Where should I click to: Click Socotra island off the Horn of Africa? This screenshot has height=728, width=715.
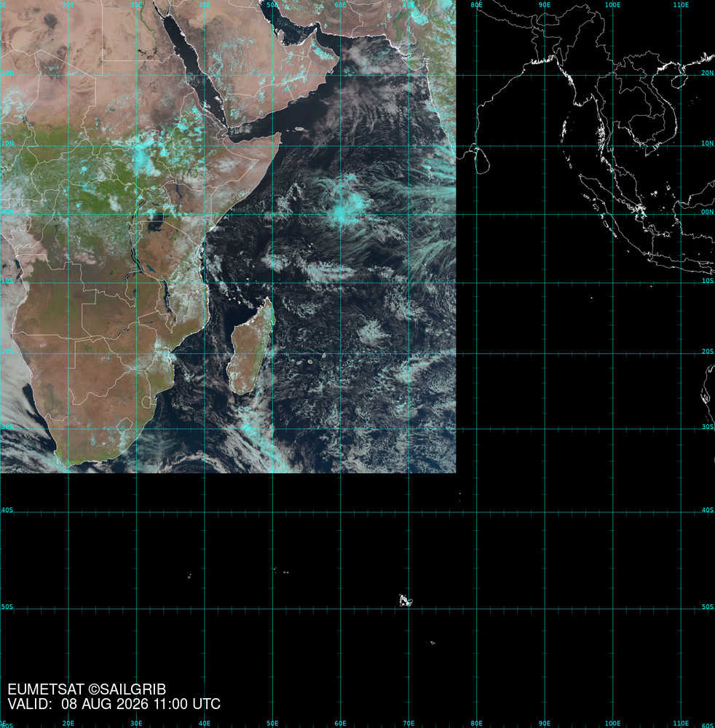pyautogui.click(x=299, y=129)
